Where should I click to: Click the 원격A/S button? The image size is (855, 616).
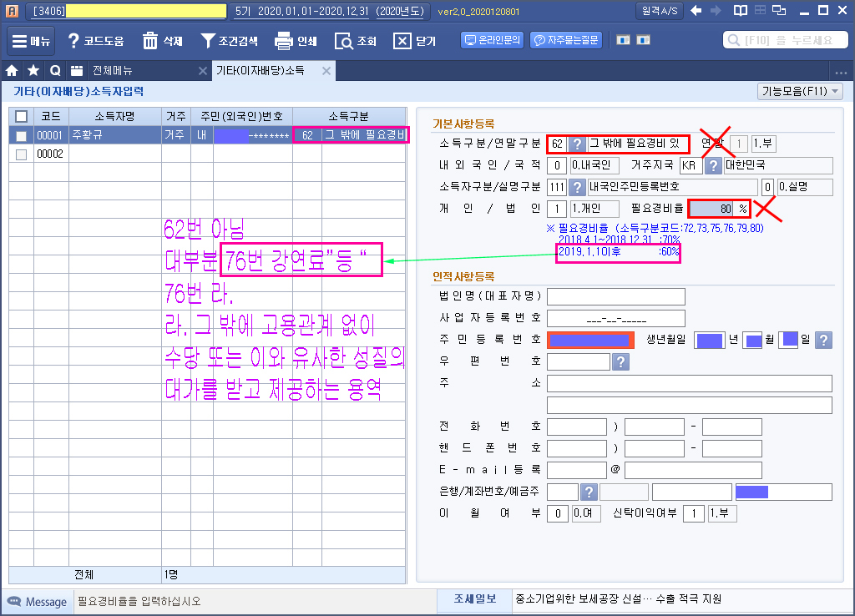[x=660, y=10]
